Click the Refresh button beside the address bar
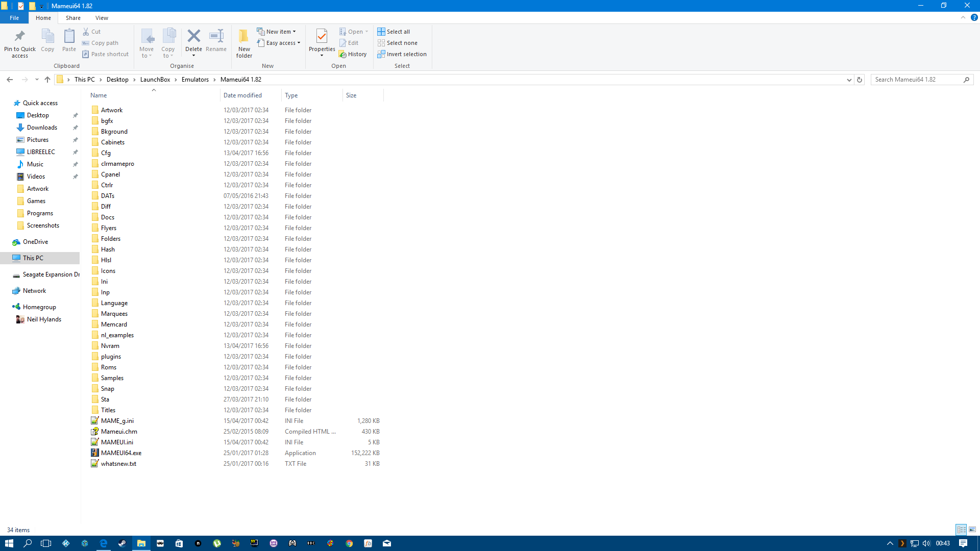 click(x=860, y=80)
